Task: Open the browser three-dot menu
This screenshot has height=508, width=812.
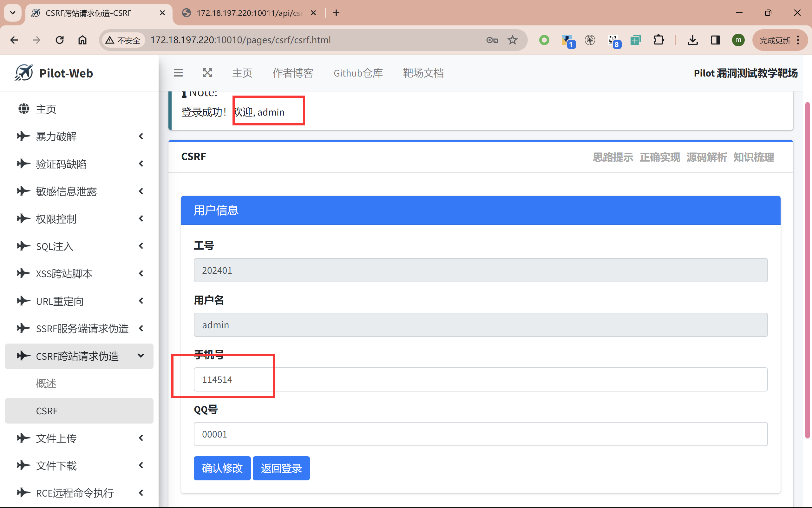Action: pyautogui.click(x=798, y=40)
